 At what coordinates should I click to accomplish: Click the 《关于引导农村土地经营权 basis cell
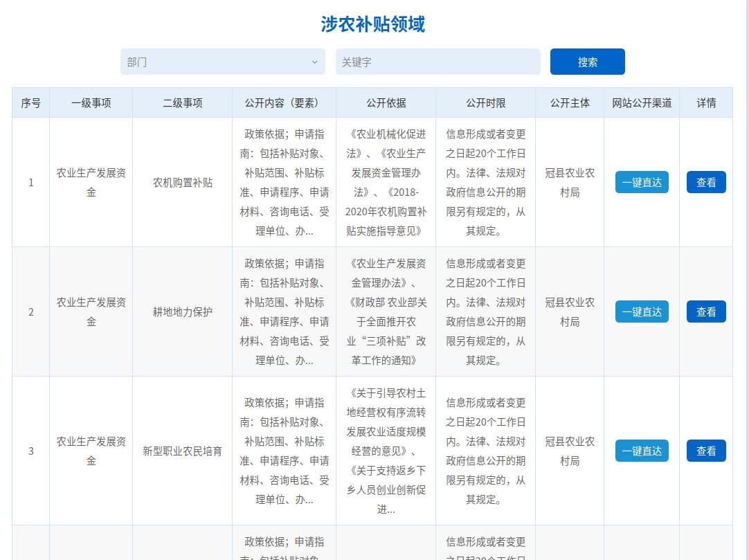[386, 451]
